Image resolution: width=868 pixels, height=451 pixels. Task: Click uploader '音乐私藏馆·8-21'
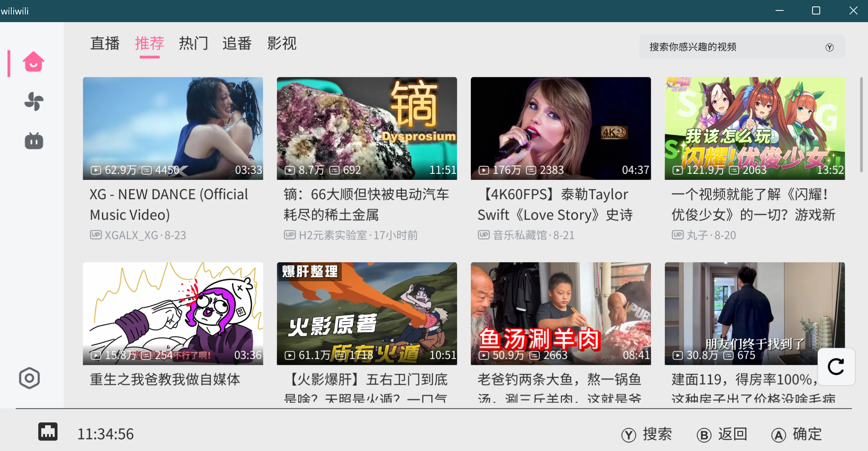526,235
